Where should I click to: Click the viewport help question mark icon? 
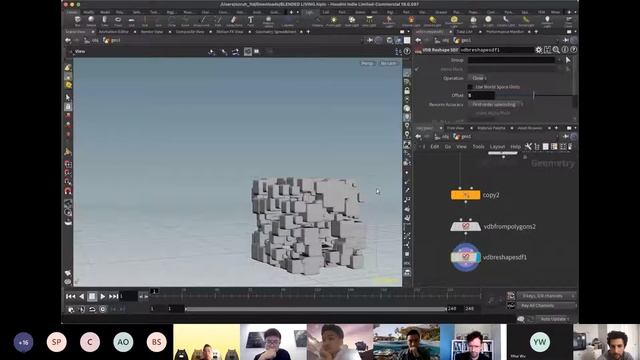(x=407, y=51)
